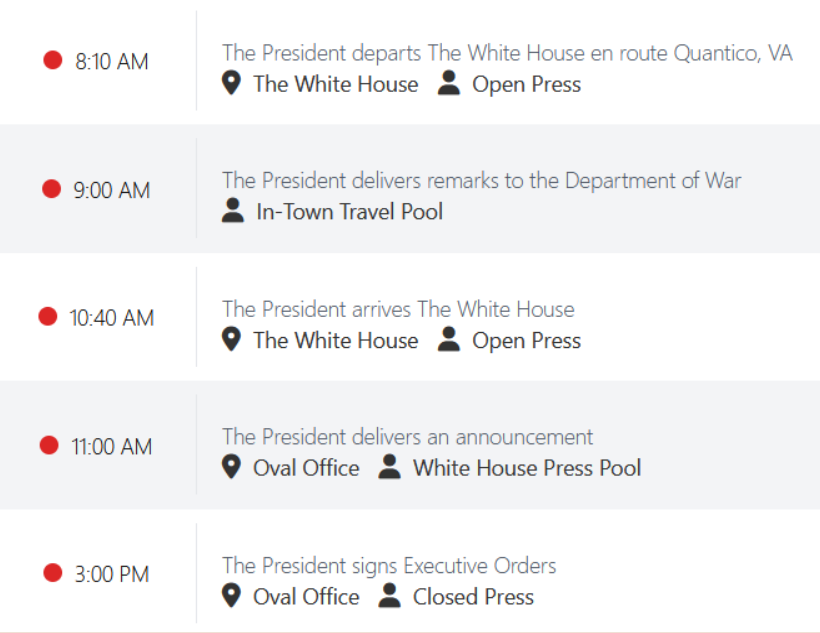The height and width of the screenshot is (633, 820).
Task: Click the 3:00 PM time label
Action: coord(112,575)
